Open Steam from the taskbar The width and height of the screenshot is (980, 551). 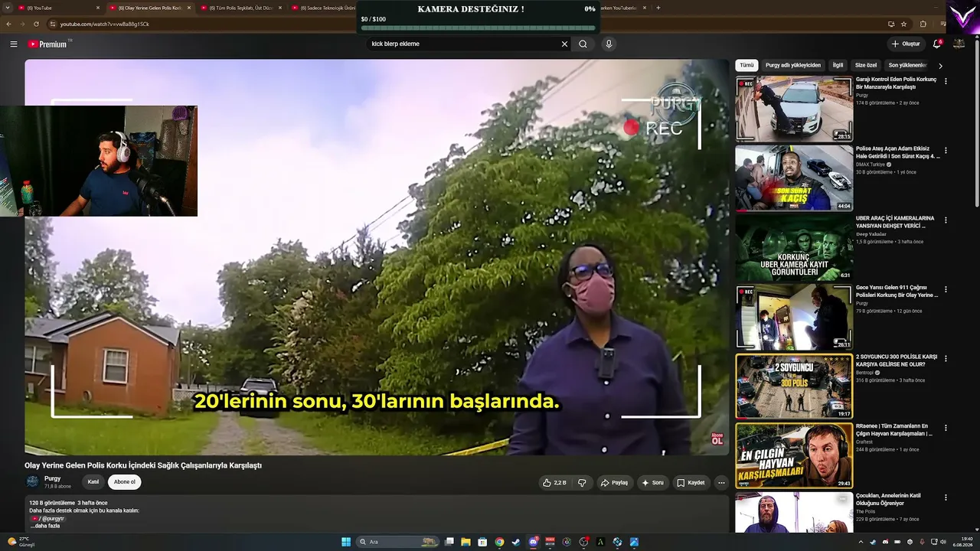pyautogui.click(x=516, y=542)
